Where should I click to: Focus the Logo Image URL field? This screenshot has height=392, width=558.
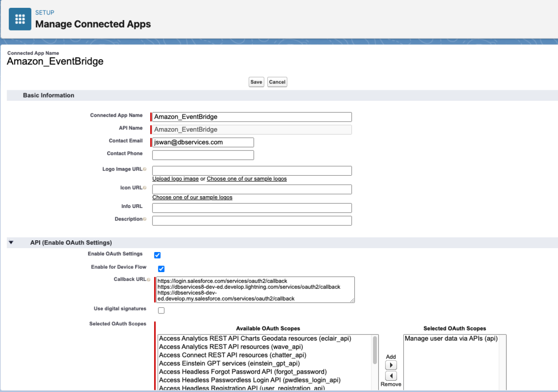point(252,170)
